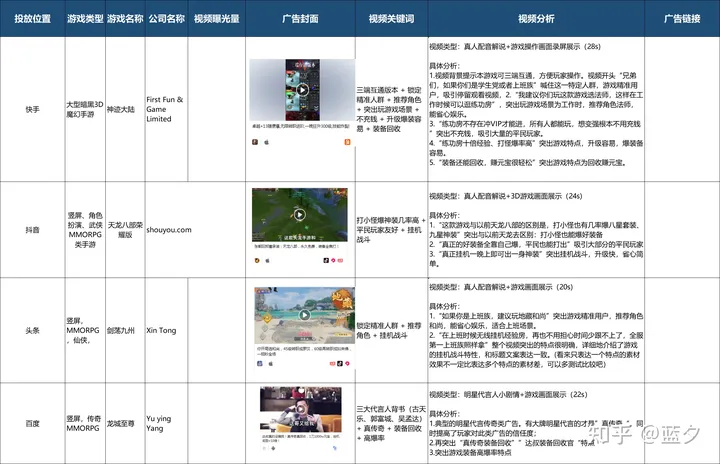Select the 投放位置 column header
The image size is (720, 464).
point(32,18)
